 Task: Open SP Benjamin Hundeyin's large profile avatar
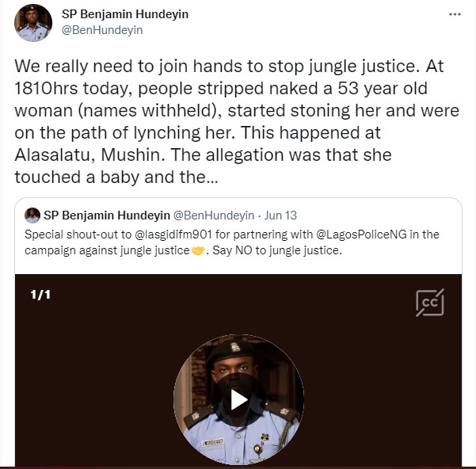33,22
